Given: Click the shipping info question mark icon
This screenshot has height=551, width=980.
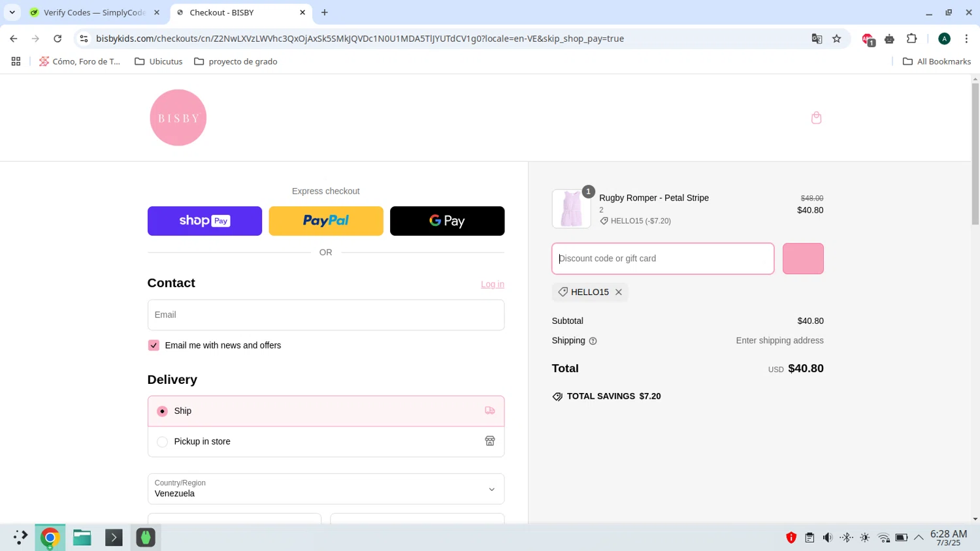Looking at the screenshot, I should 593,341.
